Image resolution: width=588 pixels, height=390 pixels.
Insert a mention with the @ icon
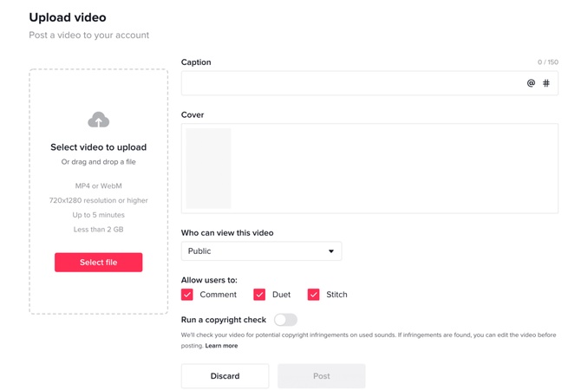click(531, 83)
